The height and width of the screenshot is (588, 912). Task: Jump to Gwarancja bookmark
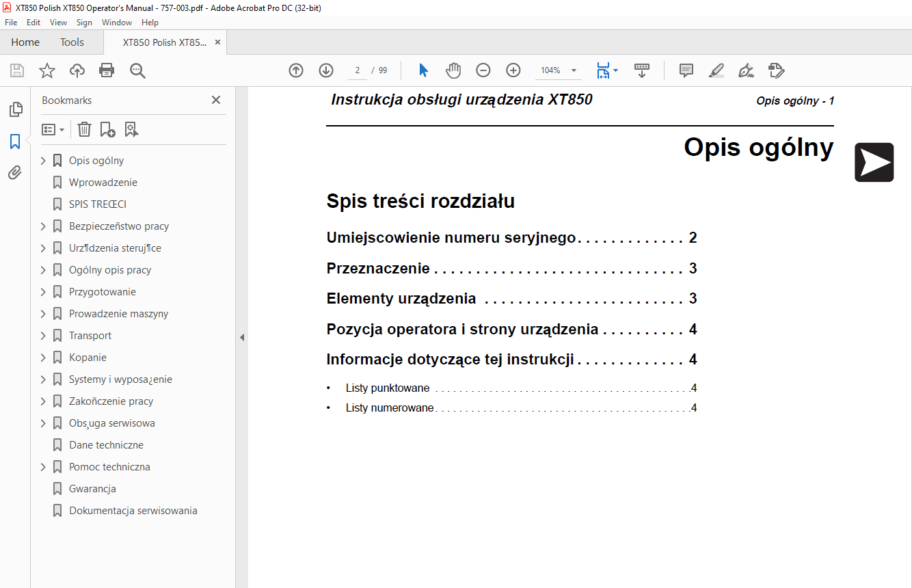(x=92, y=489)
